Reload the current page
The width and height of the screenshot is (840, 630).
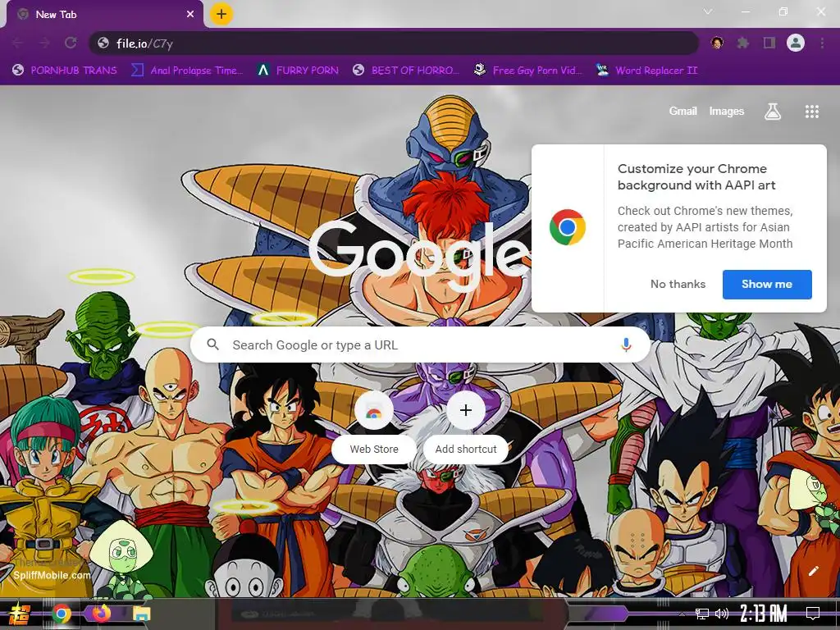[x=71, y=43]
